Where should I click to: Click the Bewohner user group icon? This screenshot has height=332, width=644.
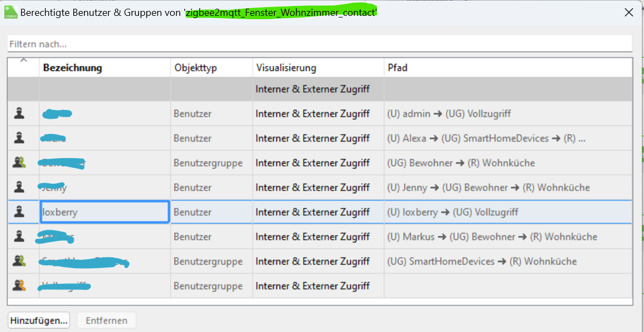(20, 163)
